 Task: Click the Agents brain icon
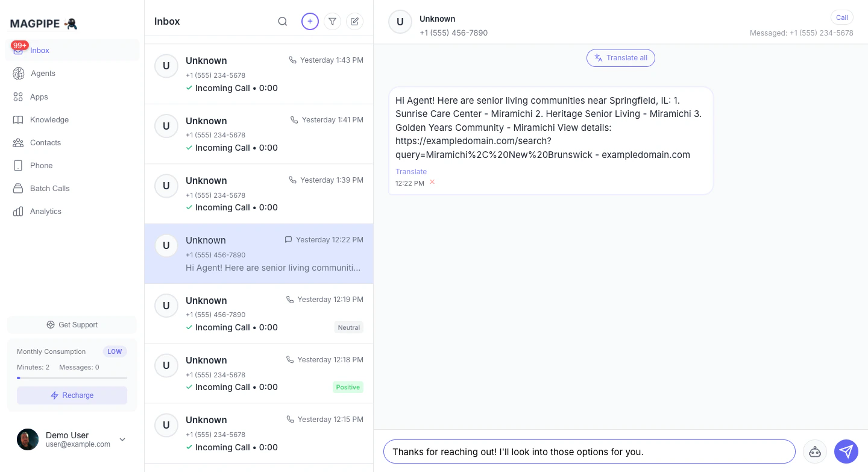click(18, 74)
